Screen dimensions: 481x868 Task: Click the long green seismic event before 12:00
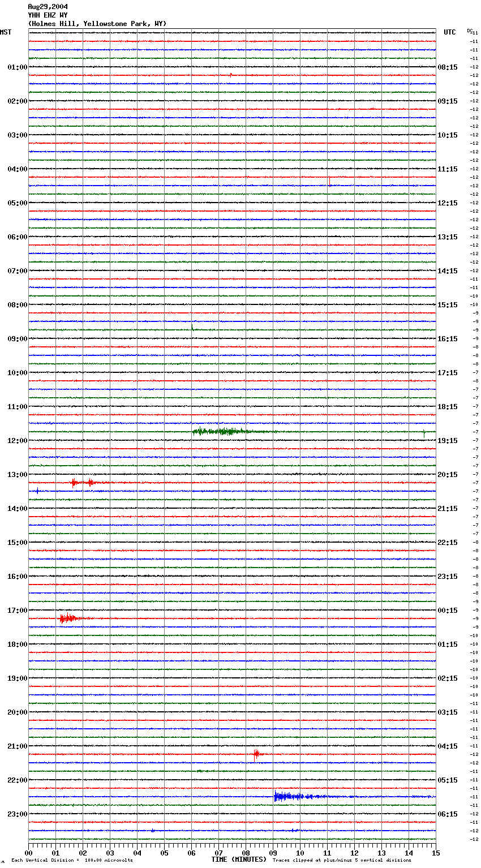click(x=235, y=432)
